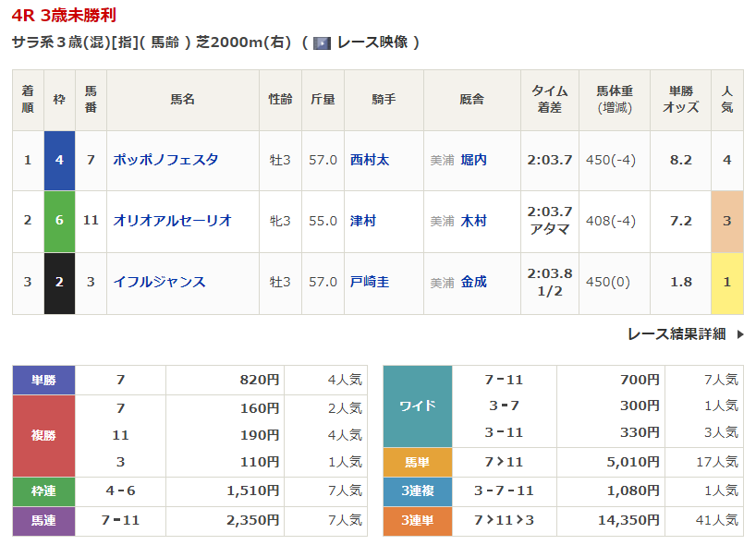756x545 pixels.
Task: Click the 160円 place payout
Action: click(260, 408)
